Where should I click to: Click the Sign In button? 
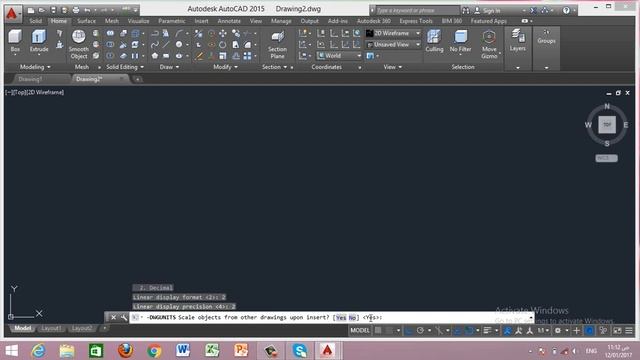tap(488, 10)
